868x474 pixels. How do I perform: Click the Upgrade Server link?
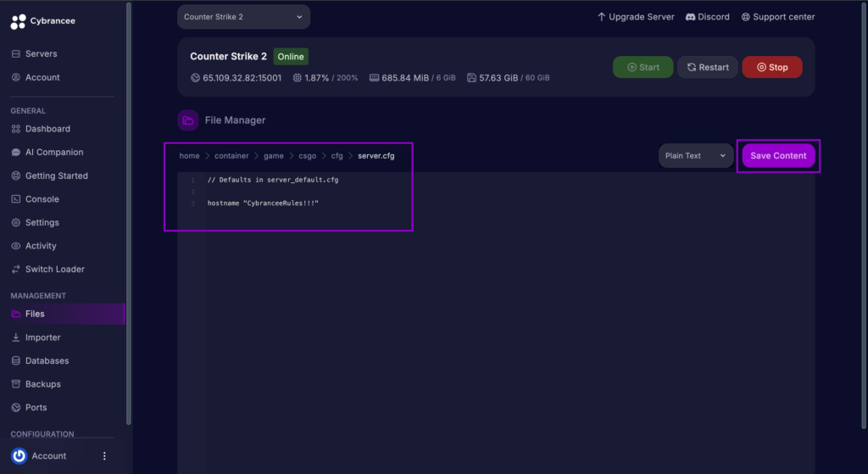636,17
